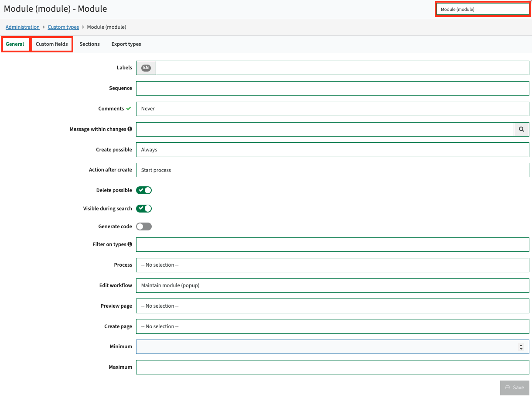The width and height of the screenshot is (532, 398).
Task: Open the Comments dropdown showing Never
Action: (333, 109)
